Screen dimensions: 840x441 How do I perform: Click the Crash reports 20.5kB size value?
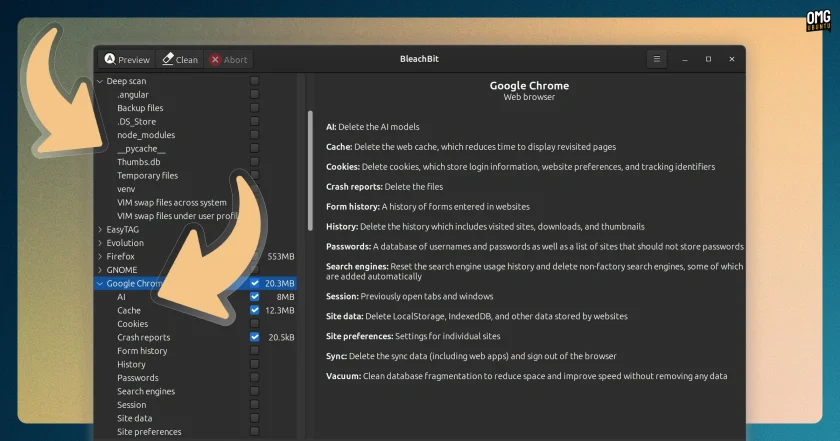click(x=281, y=337)
